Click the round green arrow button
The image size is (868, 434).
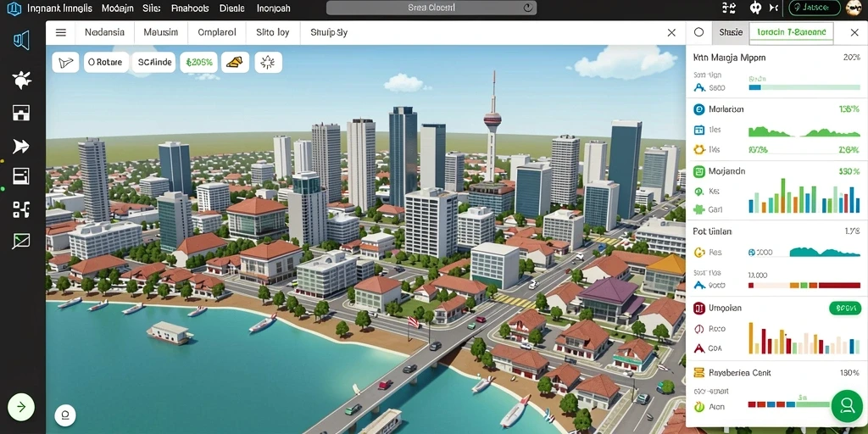[21, 408]
